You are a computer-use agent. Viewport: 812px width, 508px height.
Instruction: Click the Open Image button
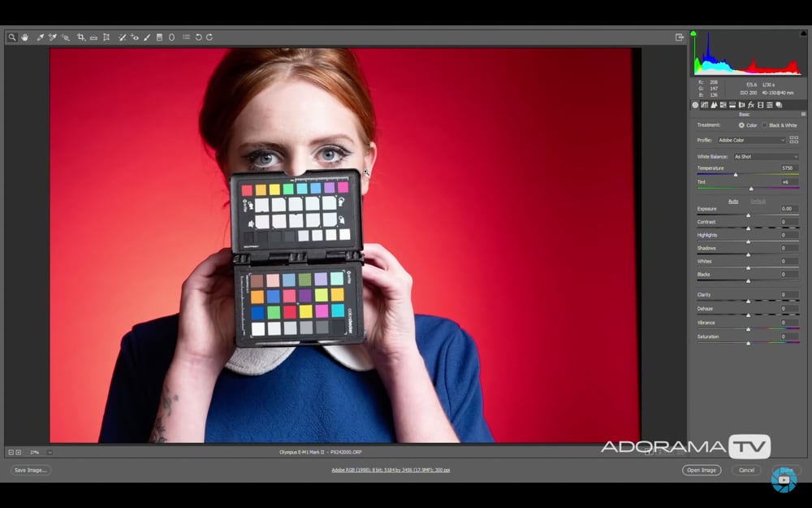point(702,470)
